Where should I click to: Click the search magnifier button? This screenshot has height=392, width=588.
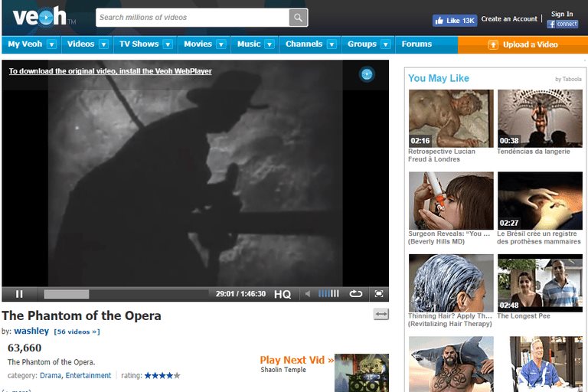298,18
